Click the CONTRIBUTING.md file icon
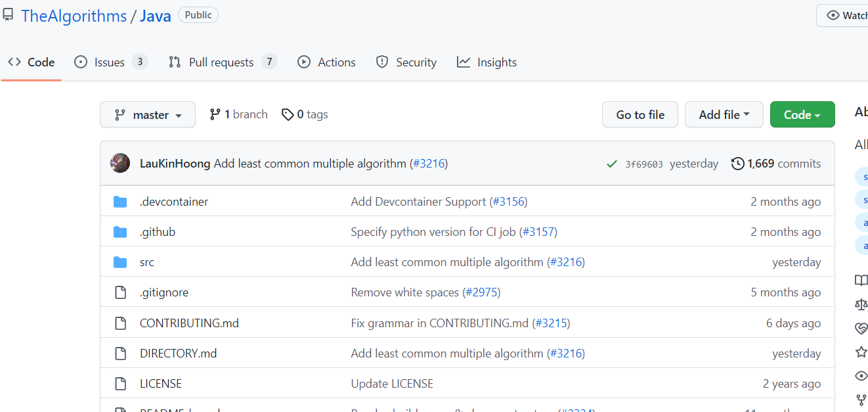Image resolution: width=868 pixels, height=412 pixels. coord(120,323)
